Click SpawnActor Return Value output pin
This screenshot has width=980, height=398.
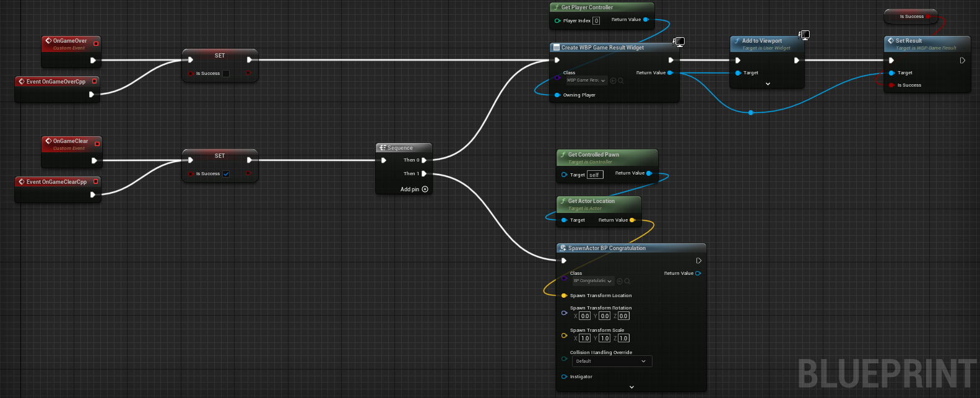pyautogui.click(x=698, y=273)
